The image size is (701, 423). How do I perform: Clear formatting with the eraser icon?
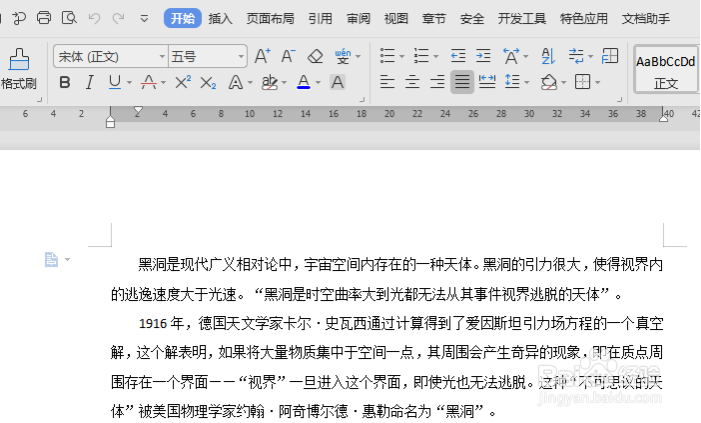pos(315,56)
